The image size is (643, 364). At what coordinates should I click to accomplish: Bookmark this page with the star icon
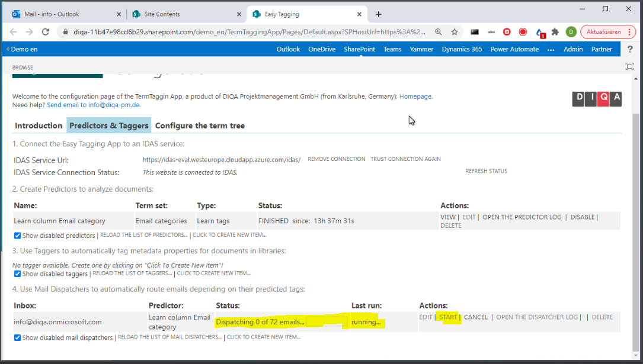(455, 32)
